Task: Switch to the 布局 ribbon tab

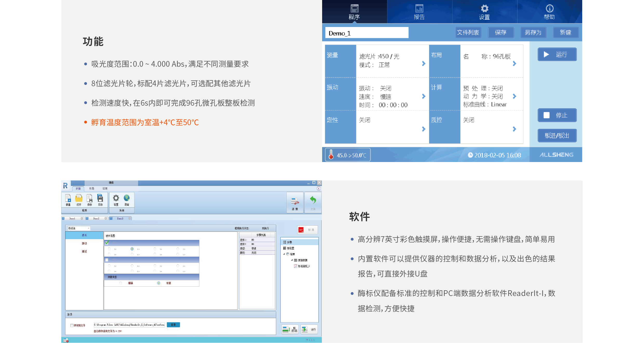Action: click(92, 189)
